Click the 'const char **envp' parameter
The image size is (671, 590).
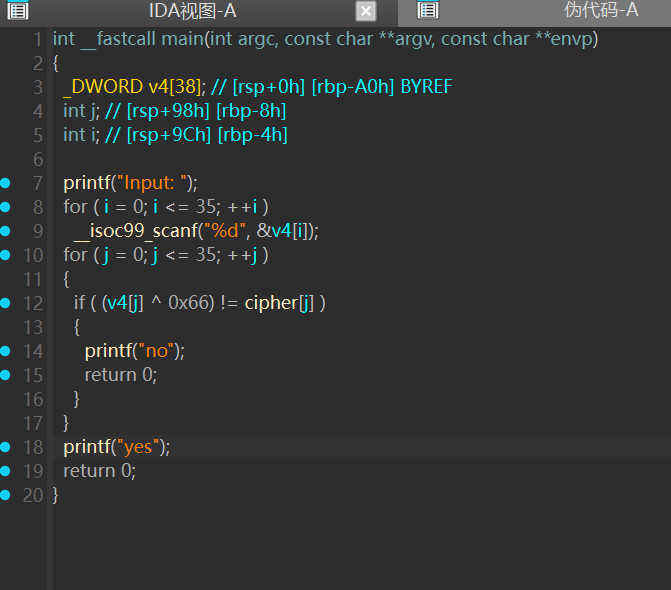[x=517, y=39]
